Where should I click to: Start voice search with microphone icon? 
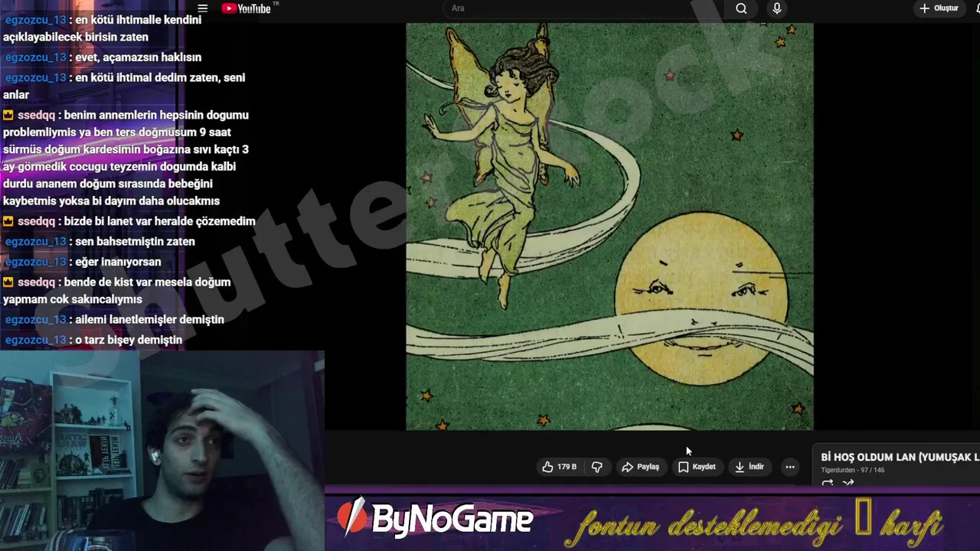(x=777, y=8)
